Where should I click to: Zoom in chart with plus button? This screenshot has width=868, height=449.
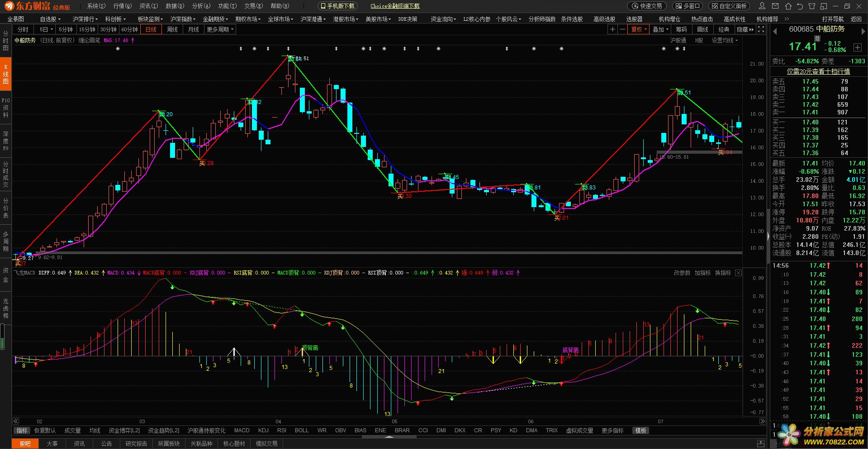coord(612,29)
